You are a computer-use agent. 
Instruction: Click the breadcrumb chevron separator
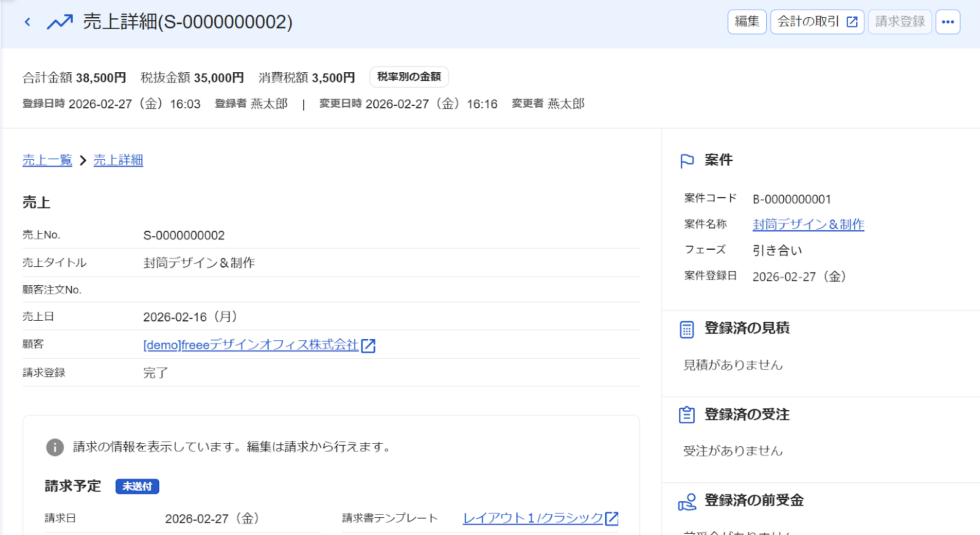pyautogui.click(x=83, y=160)
